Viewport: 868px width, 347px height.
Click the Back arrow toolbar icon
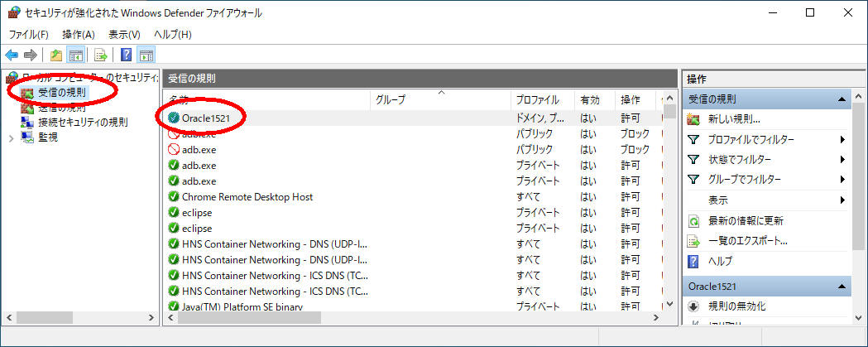12,55
